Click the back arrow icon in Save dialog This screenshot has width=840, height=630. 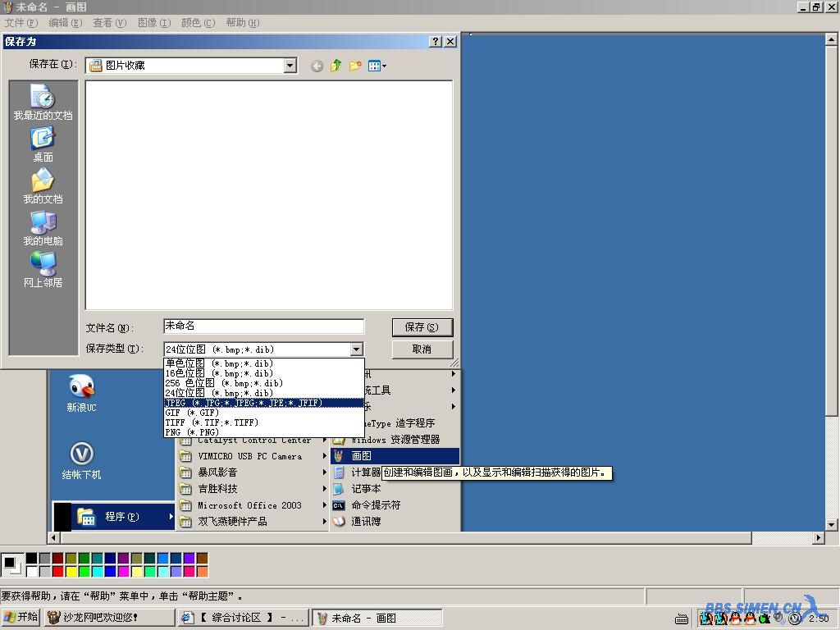click(x=317, y=66)
